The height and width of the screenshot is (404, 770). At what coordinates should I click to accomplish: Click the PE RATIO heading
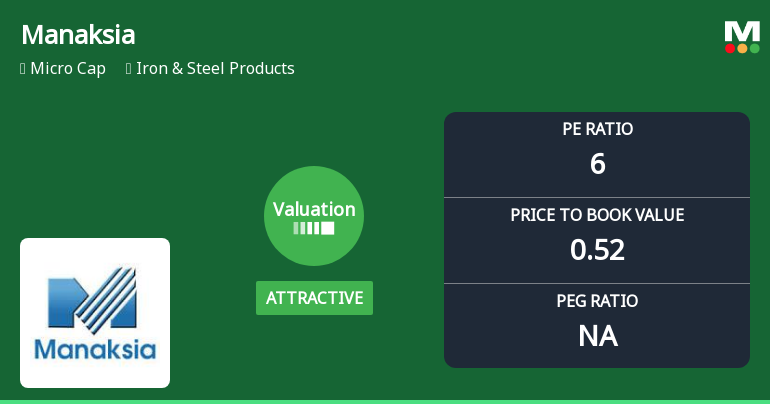tap(597, 129)
